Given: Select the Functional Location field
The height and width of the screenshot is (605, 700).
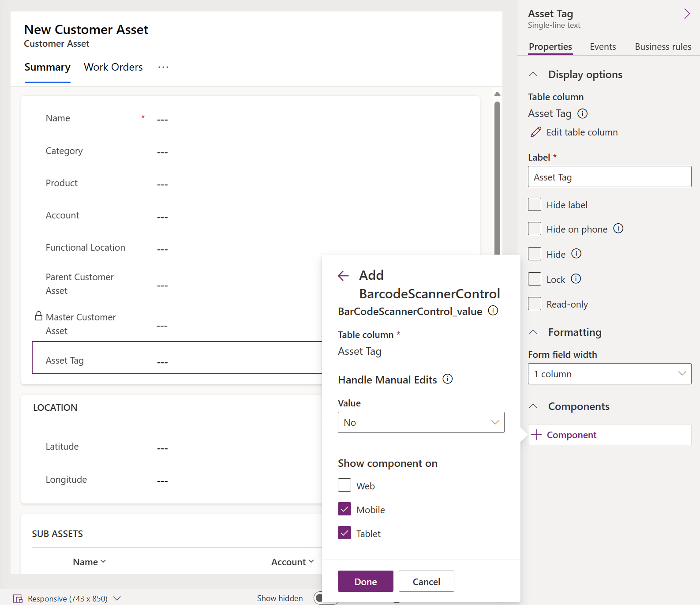Looking at the screenshot, I should pyautogui.click(x=251, y=248).
